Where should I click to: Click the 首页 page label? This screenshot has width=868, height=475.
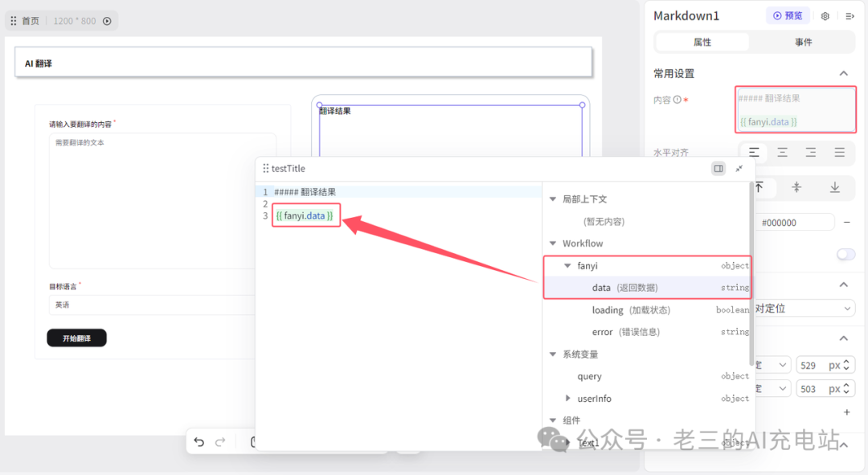31,20
